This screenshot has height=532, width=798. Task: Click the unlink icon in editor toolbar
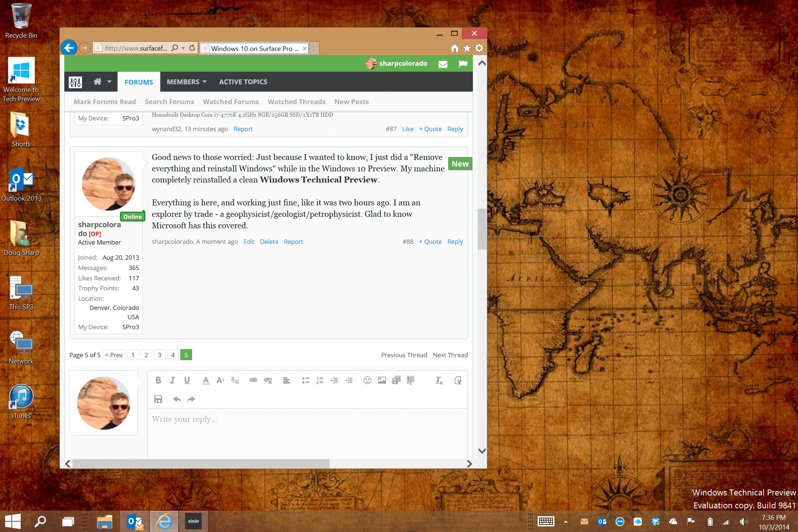268,380
